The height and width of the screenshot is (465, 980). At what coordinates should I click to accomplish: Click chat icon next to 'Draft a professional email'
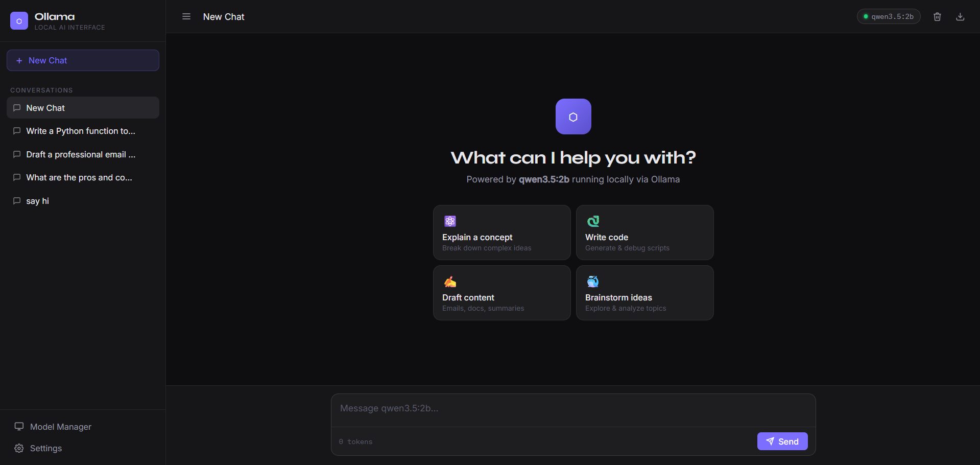(17, 154)
